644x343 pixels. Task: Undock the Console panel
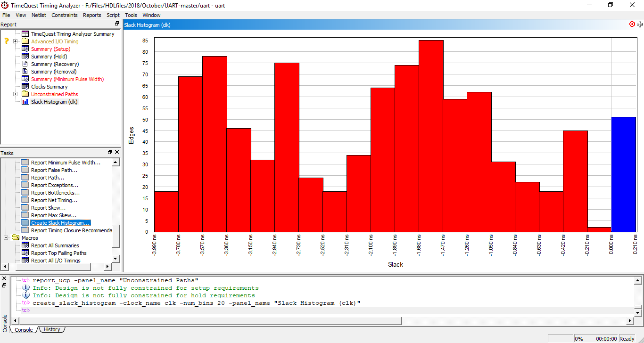(x=4, y=286)
